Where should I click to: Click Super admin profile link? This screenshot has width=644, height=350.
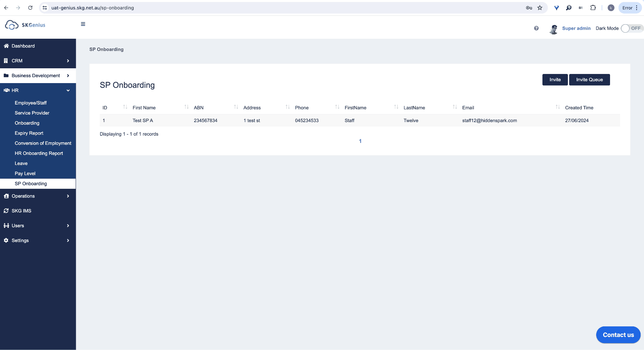pyautogui.click(x=576, y=28)
